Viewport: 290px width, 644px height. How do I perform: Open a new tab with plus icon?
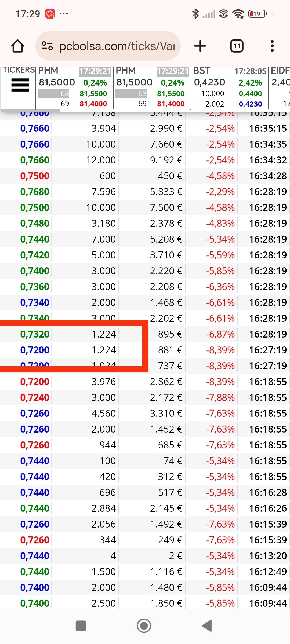click(x=200, y=46)
